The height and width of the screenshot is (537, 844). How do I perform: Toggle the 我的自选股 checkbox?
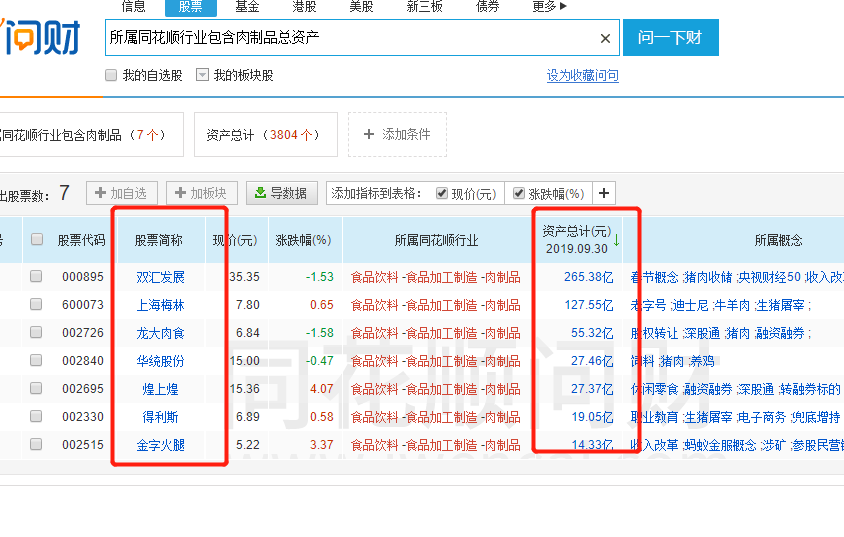[x=111, y=75]
